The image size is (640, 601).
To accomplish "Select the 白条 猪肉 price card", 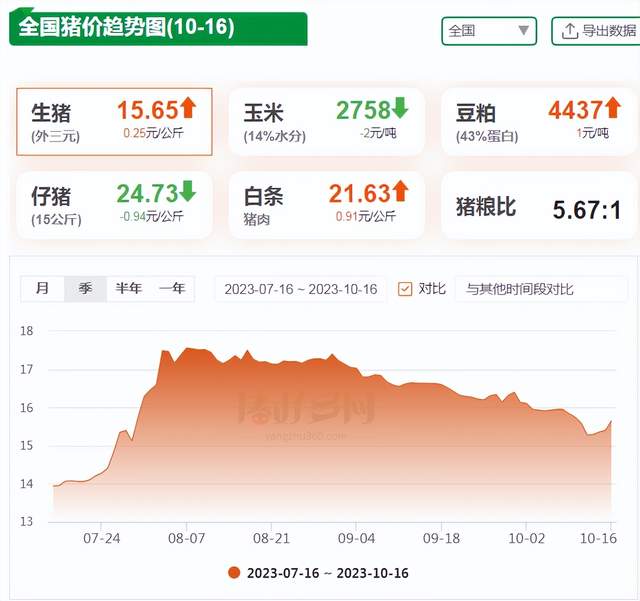I will point(327,205).
